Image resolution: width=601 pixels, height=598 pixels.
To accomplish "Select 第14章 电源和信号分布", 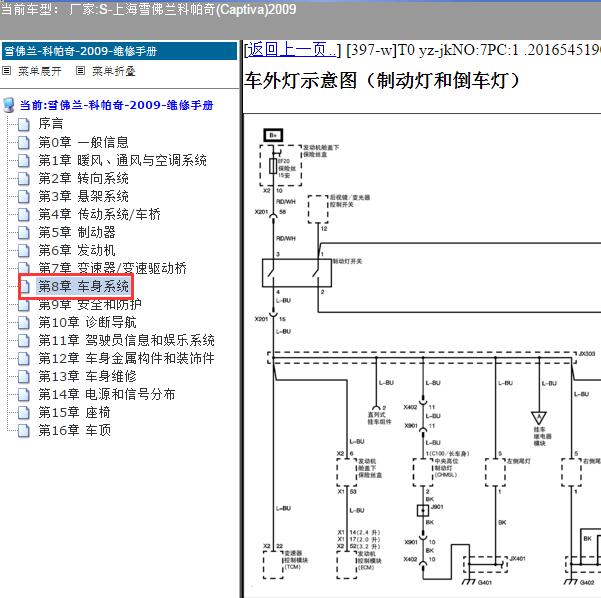I will click(x=107, y=394).
